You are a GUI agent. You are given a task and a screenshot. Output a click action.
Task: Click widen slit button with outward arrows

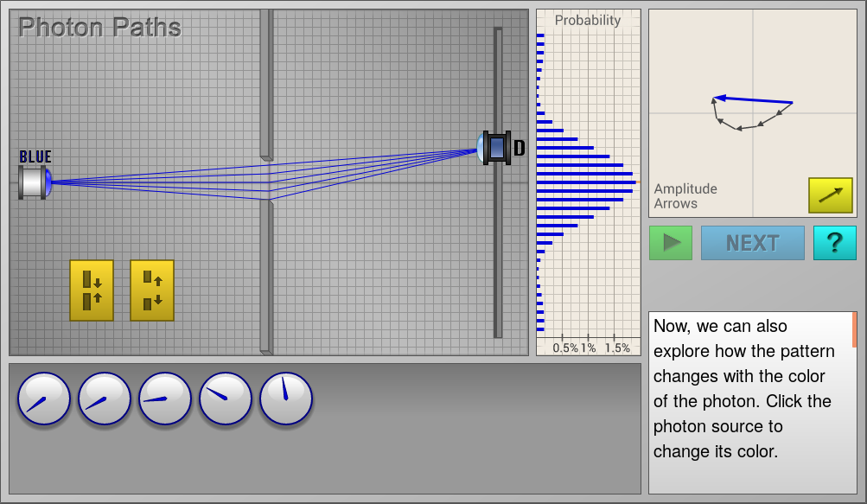[152, 290]
